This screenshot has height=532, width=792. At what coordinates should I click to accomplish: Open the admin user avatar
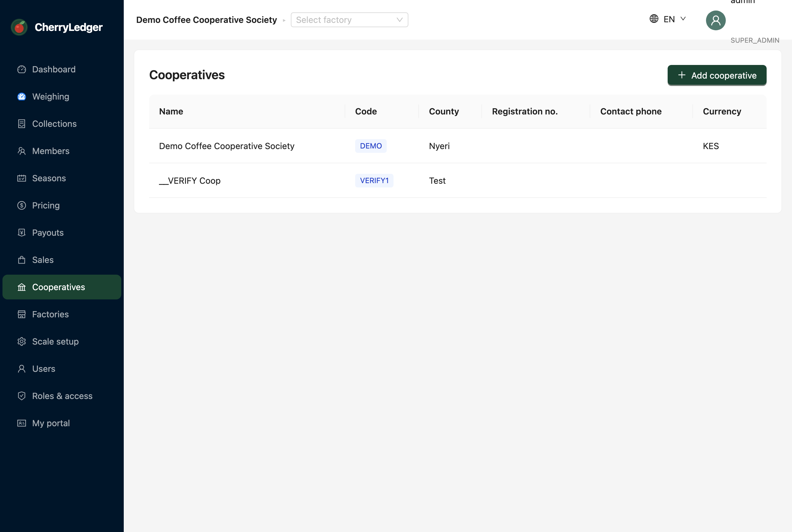click(x=716, y=20)
